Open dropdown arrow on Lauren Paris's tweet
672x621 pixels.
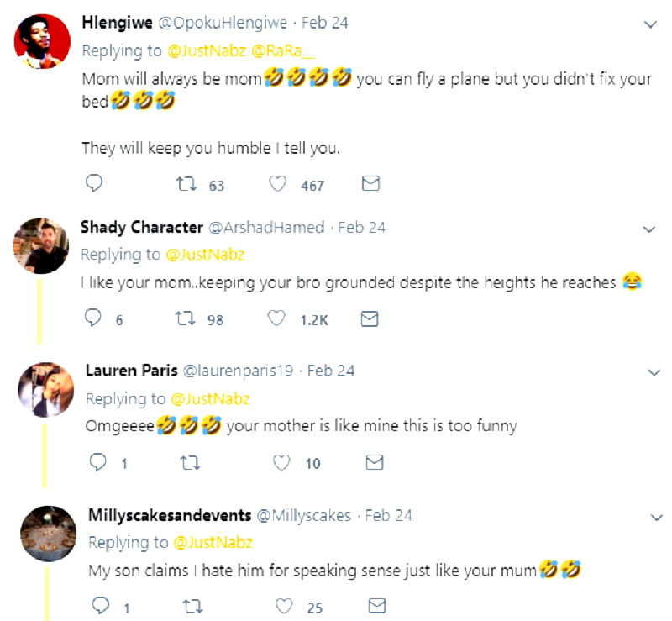[x=655, y=371]
